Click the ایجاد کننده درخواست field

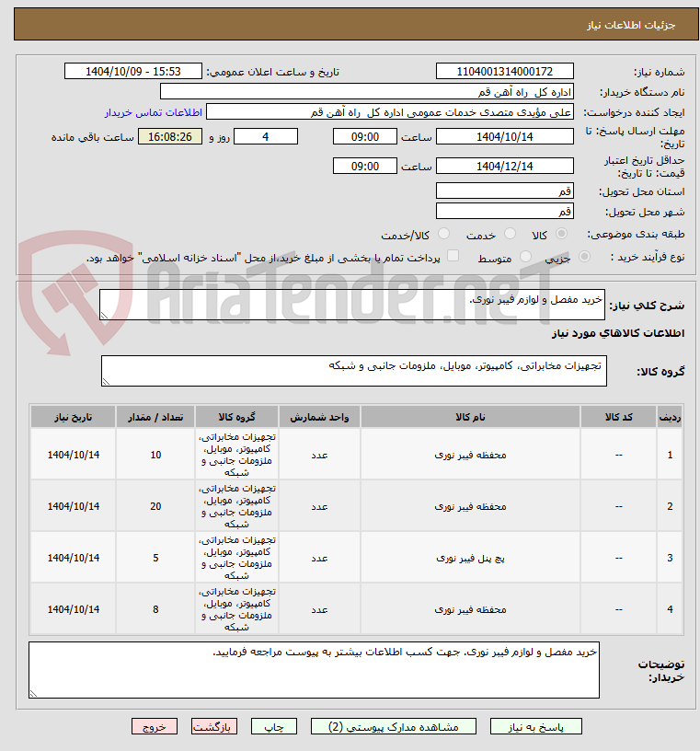point(390,112)
